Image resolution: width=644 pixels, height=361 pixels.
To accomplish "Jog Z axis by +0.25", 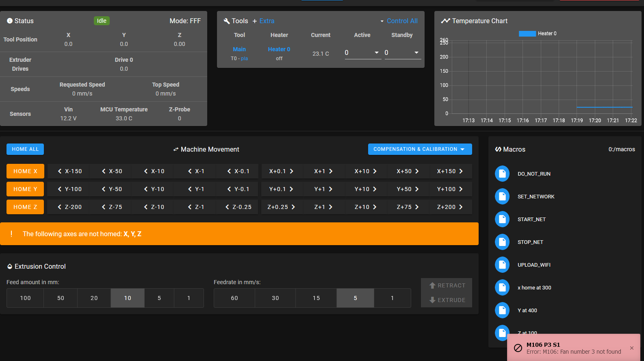I will (281, 207).
